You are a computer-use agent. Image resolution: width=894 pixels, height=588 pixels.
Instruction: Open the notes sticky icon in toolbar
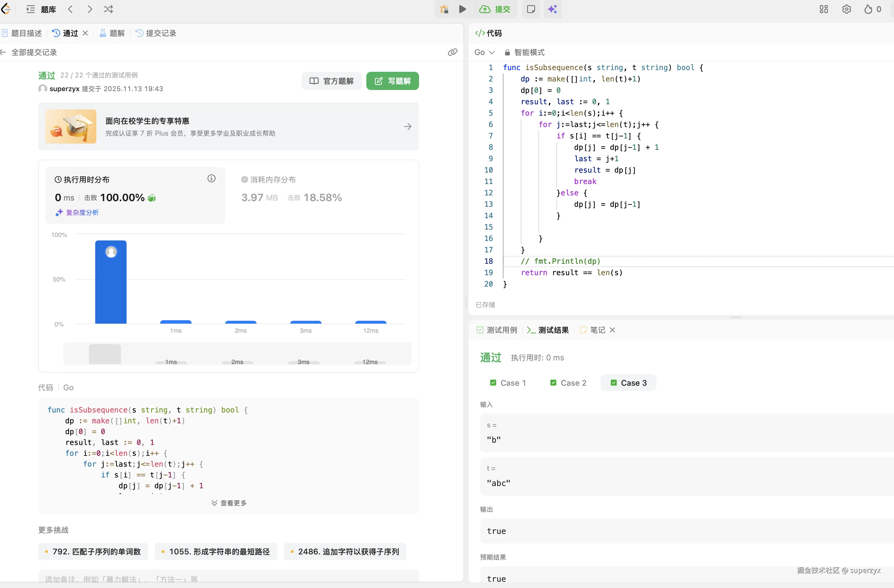[531, 9]
